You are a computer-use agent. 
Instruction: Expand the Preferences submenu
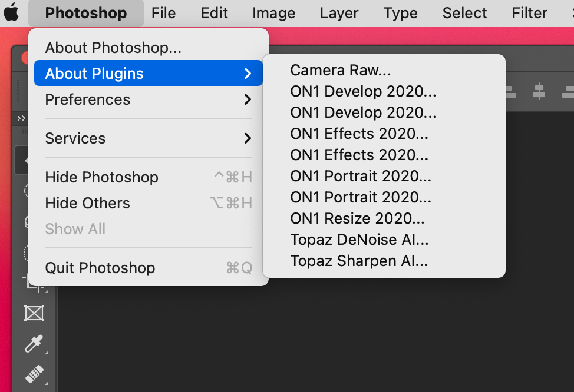pyautogui.click(x=148, y=99)
